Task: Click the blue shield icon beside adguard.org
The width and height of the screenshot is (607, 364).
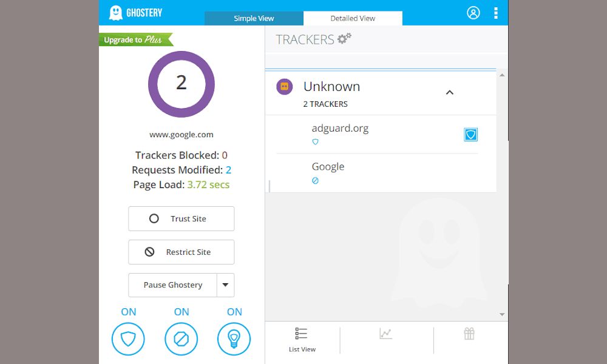Action: point(470,135)
